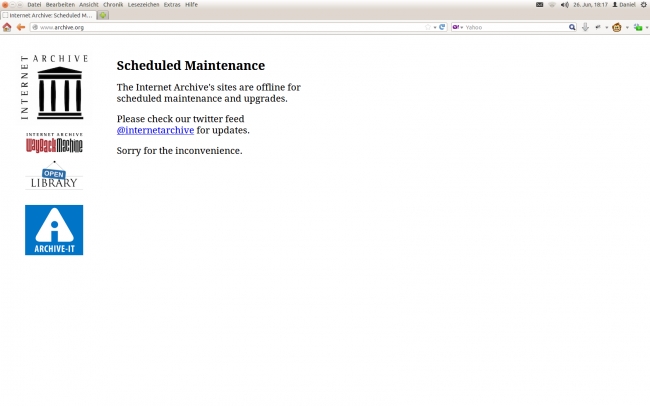Show URL history dropdown in address bar
Viewport: 650px width, 406px height.
coord(435,28)
